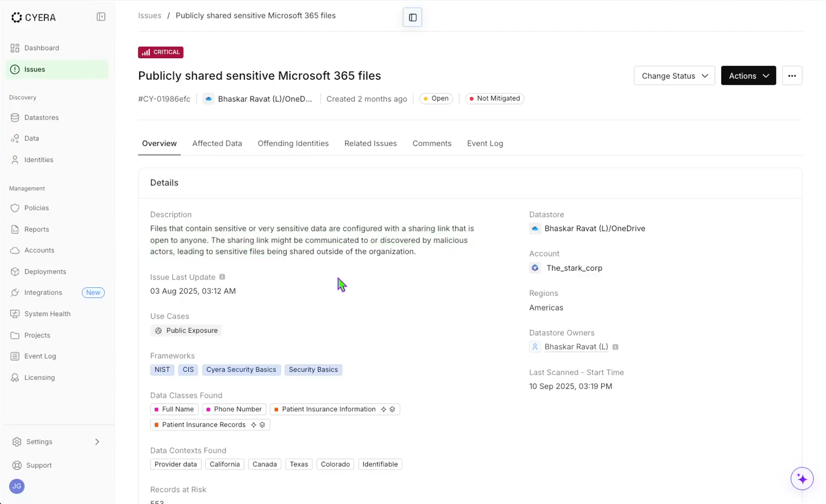826x504 pixels.
Task: Open the three-dot more options menu
Action: pyautogui.click(x=792, y=76)
